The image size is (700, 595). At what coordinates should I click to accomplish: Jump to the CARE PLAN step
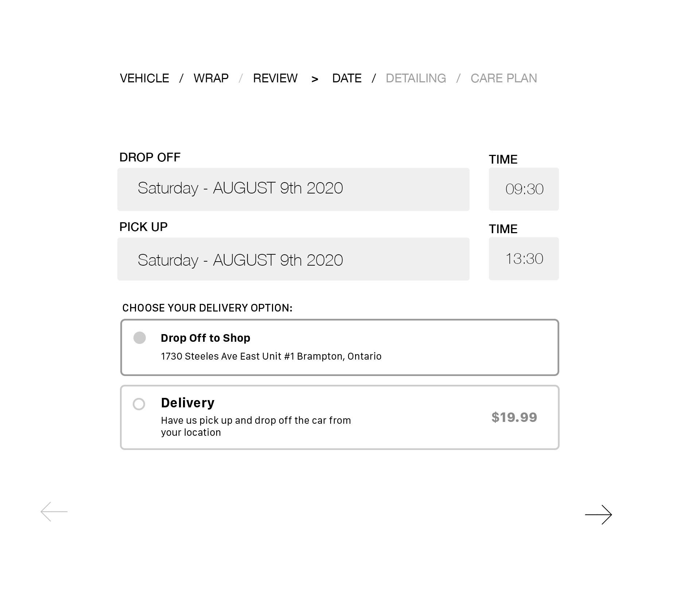503,78
